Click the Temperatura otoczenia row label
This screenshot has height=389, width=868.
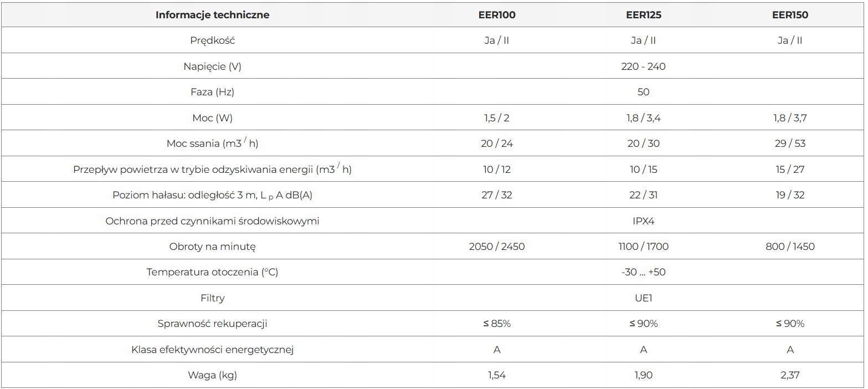point(212,272)
